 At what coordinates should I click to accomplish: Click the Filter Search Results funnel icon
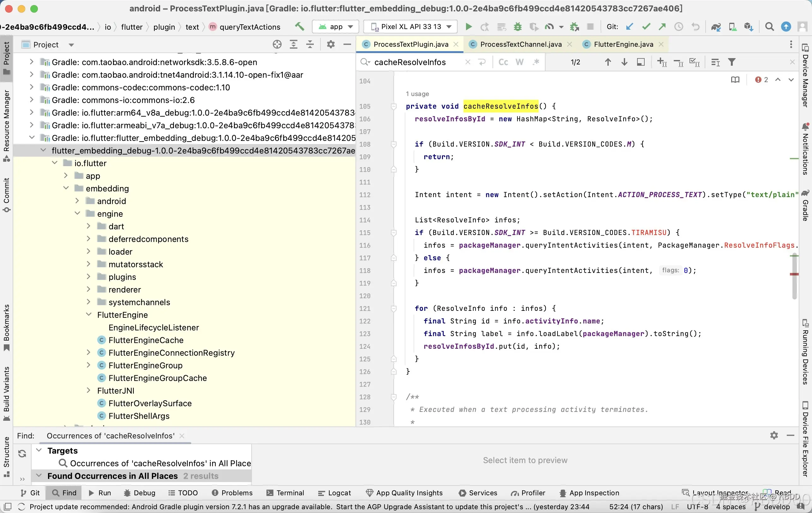(732, 62)
